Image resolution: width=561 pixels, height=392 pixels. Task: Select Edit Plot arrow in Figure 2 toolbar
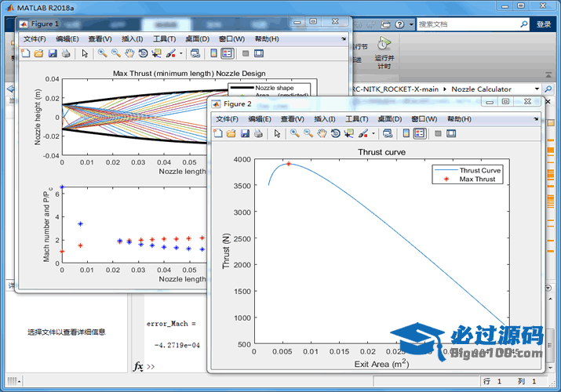pos(277,133)
